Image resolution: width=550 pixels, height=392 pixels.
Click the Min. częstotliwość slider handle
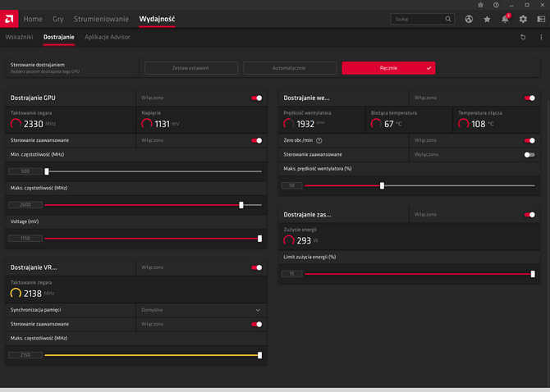click(47, 171)
